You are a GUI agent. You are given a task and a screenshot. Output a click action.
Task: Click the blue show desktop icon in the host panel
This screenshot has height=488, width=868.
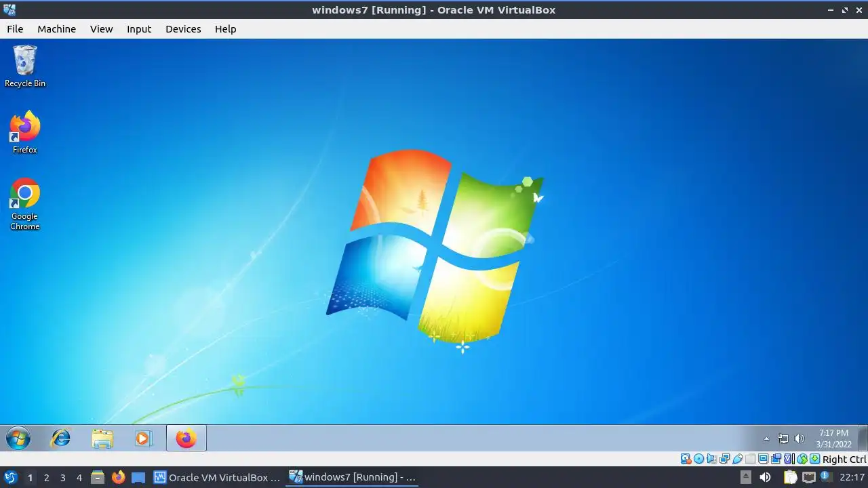point(138,477)
